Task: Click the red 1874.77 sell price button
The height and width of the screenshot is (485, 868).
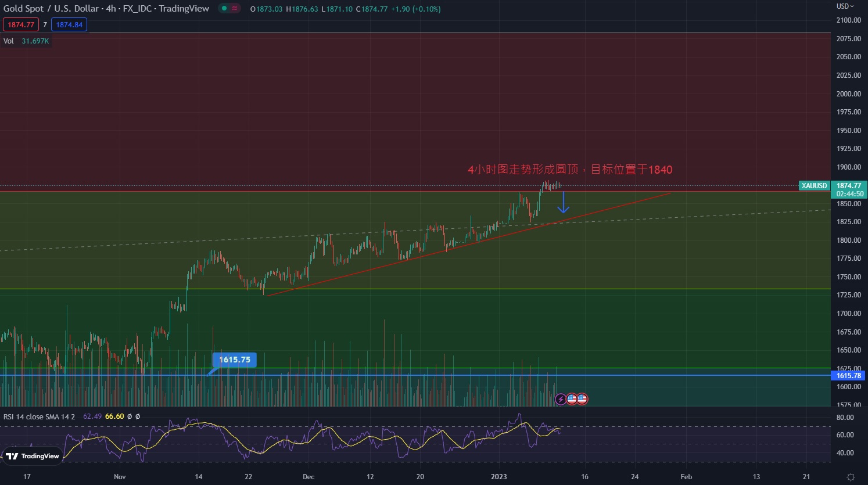Action: [x=21, y=25]
